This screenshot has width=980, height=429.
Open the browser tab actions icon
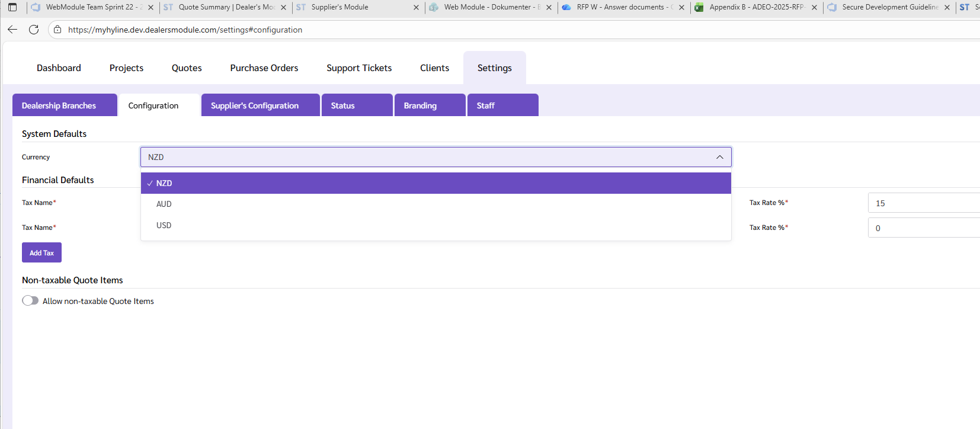click(x=12, y=7)
